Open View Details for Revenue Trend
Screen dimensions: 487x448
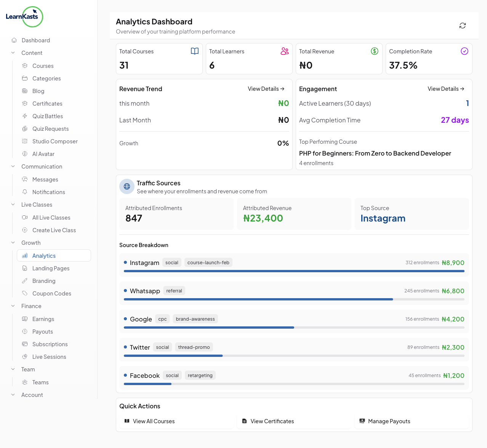pos(266,89)
